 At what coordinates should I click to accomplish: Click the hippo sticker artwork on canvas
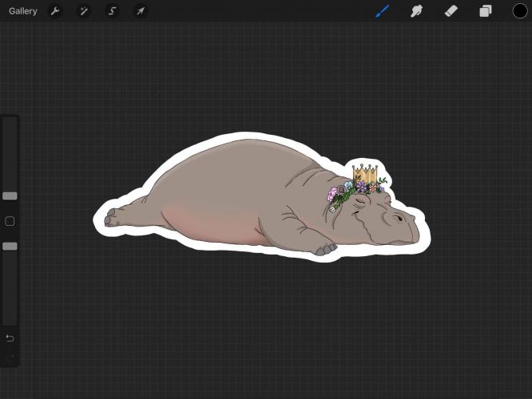[x=262, y=197]
